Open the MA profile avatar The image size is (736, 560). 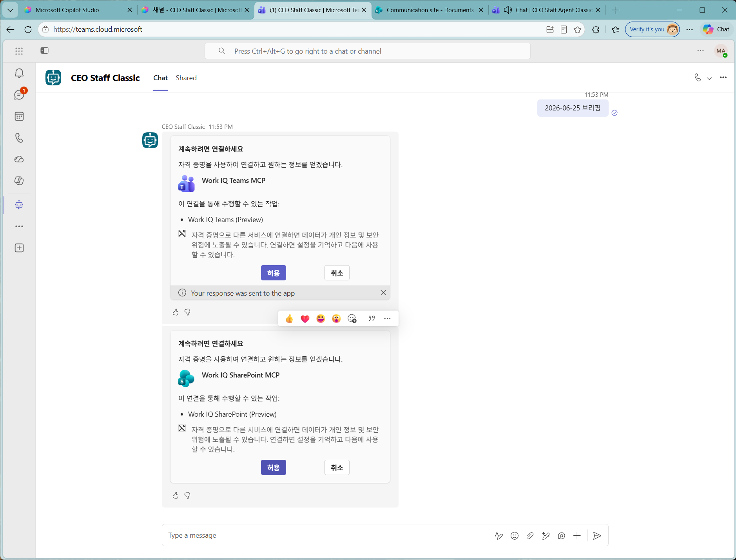click(x=721, y=51)
